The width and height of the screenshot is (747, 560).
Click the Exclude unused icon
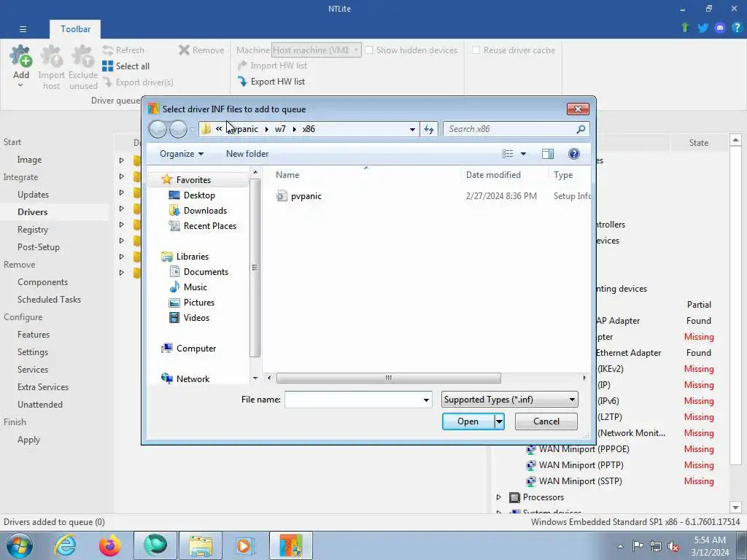tap(83, 56)
